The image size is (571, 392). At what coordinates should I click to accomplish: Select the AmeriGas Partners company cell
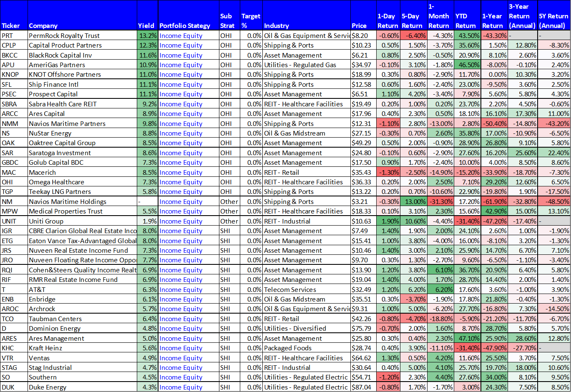82,65
